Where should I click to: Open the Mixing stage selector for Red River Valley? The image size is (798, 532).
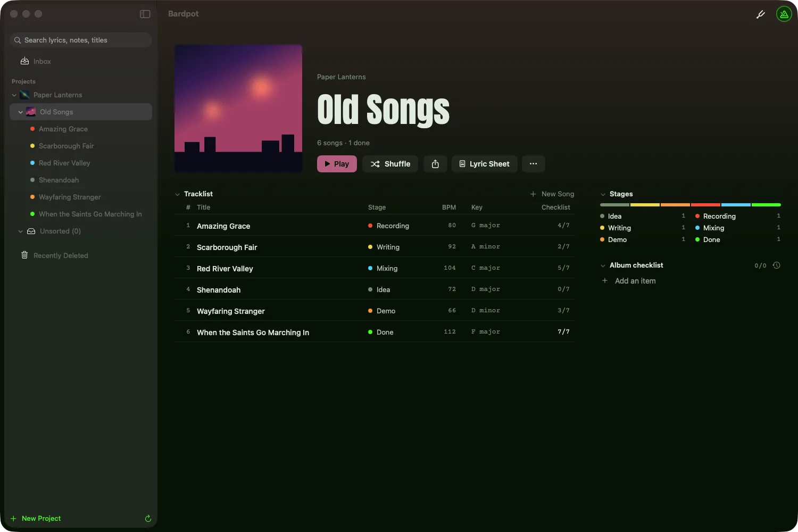[383, 268]
